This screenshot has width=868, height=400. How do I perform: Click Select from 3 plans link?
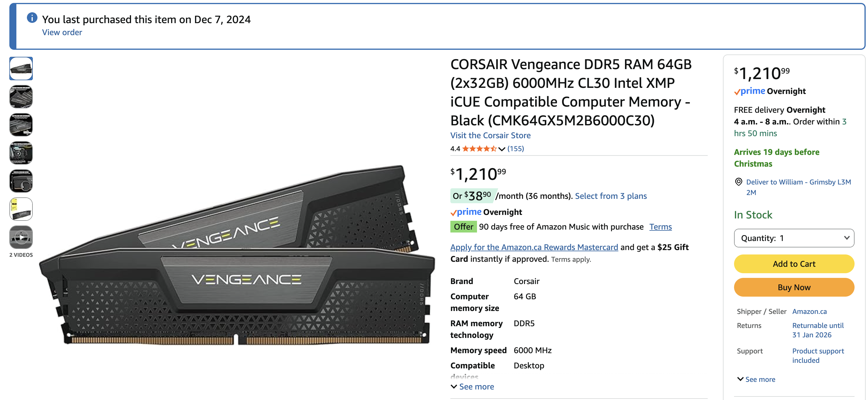click(x=611, y=196)
